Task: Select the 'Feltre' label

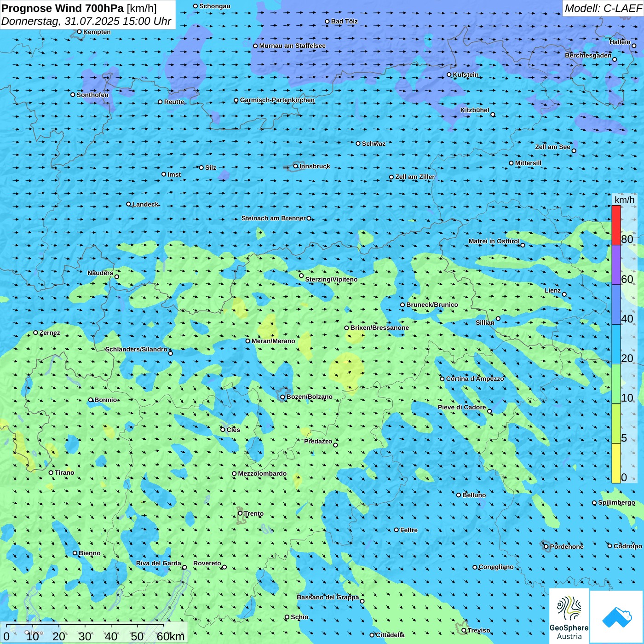Action: click(x=409, y=530)
